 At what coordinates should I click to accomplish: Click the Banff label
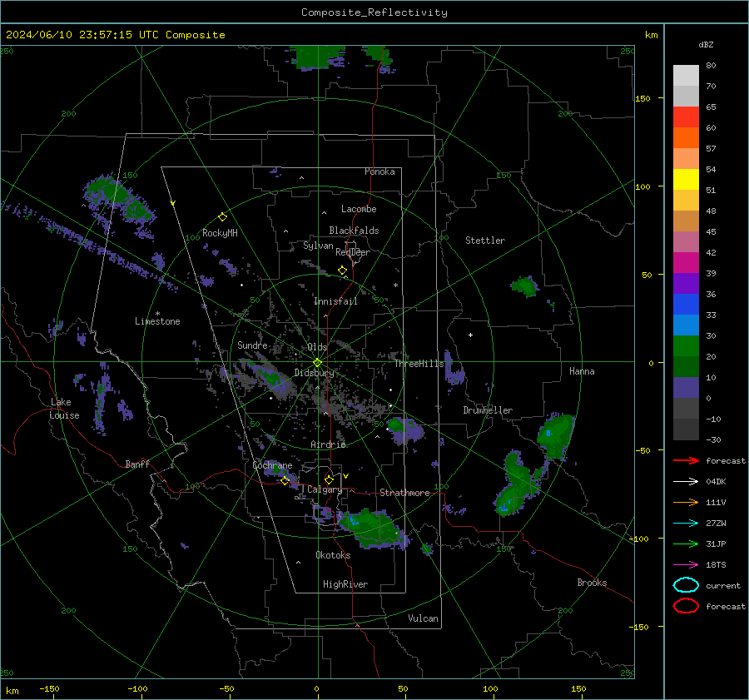[x=137, y=464]
